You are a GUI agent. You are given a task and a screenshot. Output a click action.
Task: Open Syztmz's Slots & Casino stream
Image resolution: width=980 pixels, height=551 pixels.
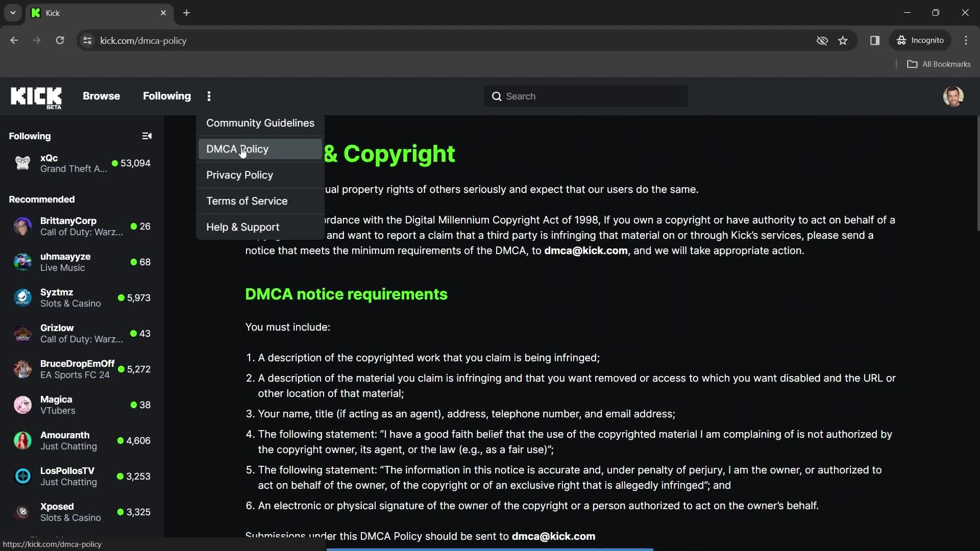82,298
